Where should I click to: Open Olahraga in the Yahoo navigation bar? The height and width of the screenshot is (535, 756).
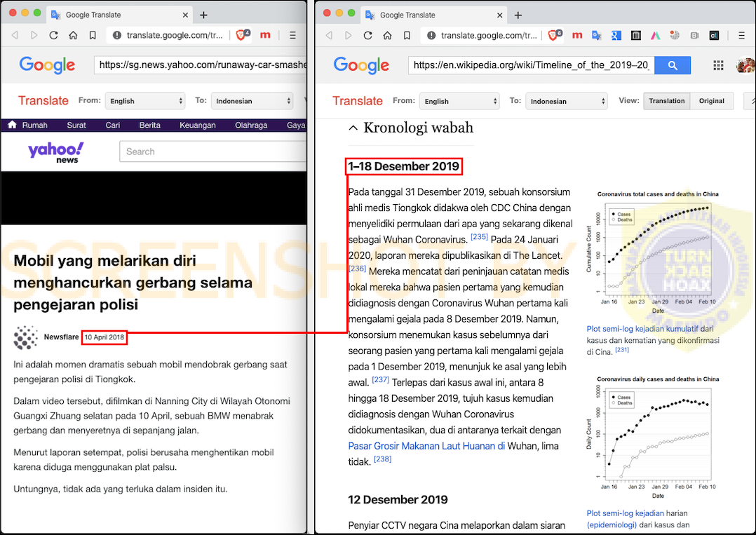click(251, 126)
